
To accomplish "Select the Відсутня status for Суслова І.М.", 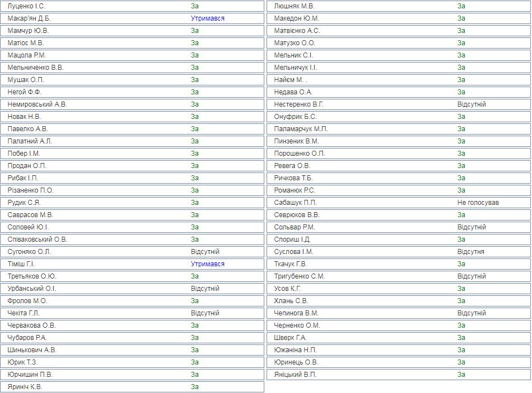I will [x=471, y=252].
